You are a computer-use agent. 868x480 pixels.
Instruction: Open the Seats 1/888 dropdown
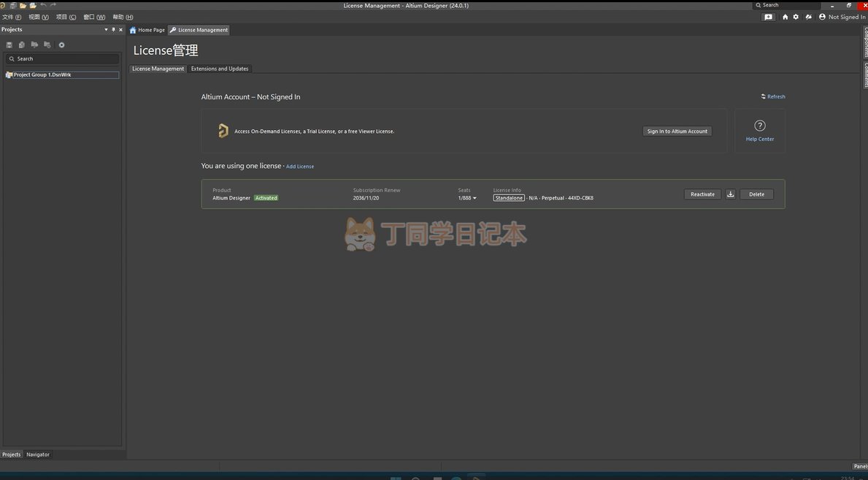pyautogui.click(x=467, y=198)
